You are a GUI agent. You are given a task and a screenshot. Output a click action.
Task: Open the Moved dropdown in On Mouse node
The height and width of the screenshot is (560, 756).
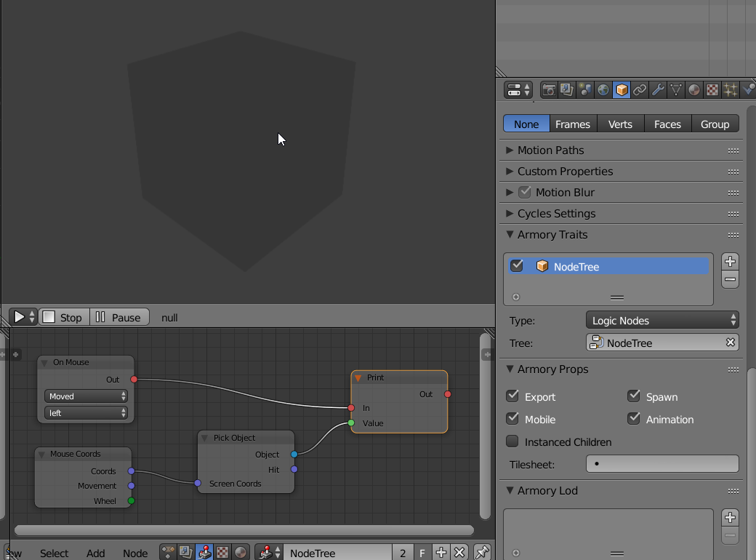tap(86, 396)
